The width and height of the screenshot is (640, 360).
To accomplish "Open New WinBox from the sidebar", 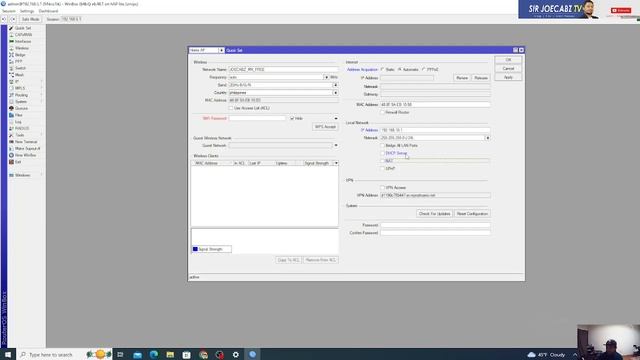I will coord(25,155).
